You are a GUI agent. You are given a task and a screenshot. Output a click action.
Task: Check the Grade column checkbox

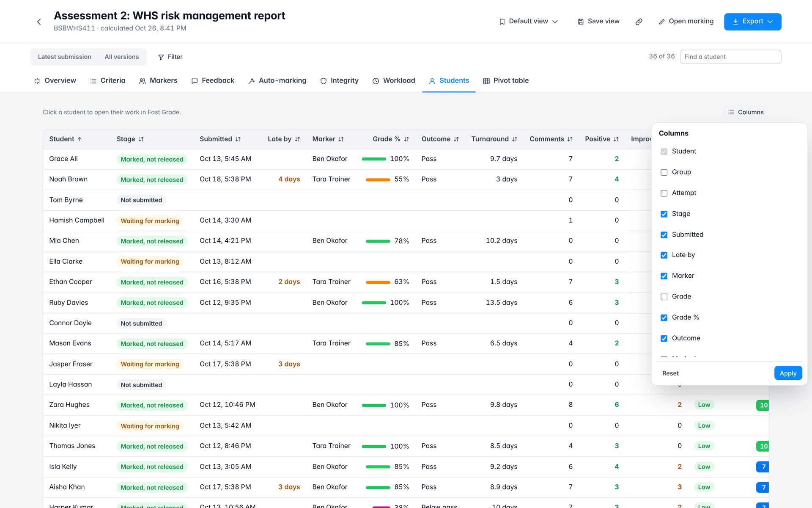tap(664, 297)
